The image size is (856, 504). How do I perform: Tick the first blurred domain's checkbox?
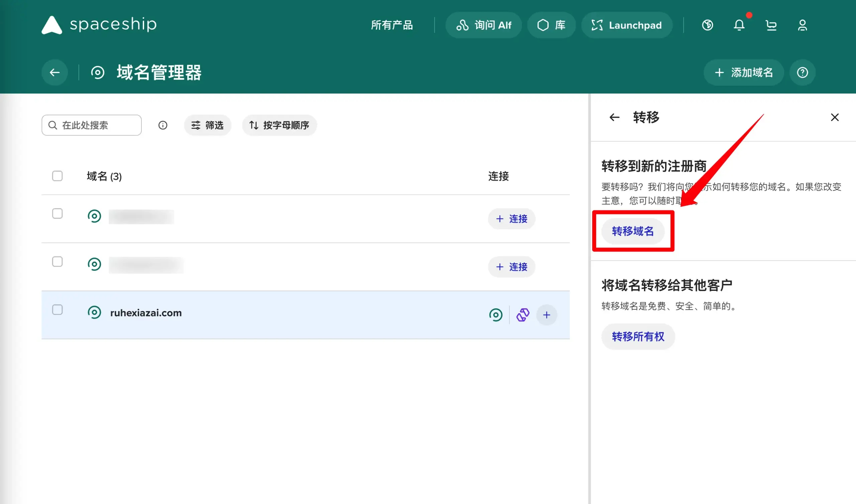coord(58,214)
